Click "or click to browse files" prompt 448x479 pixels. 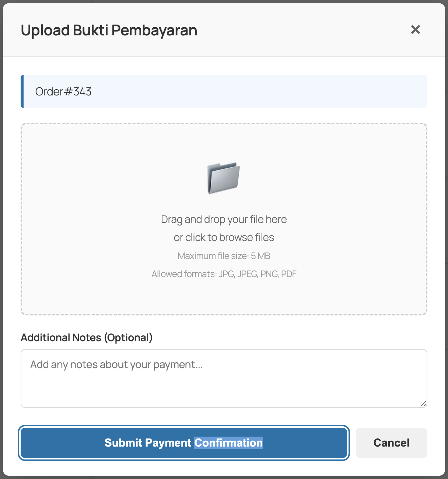224,237
